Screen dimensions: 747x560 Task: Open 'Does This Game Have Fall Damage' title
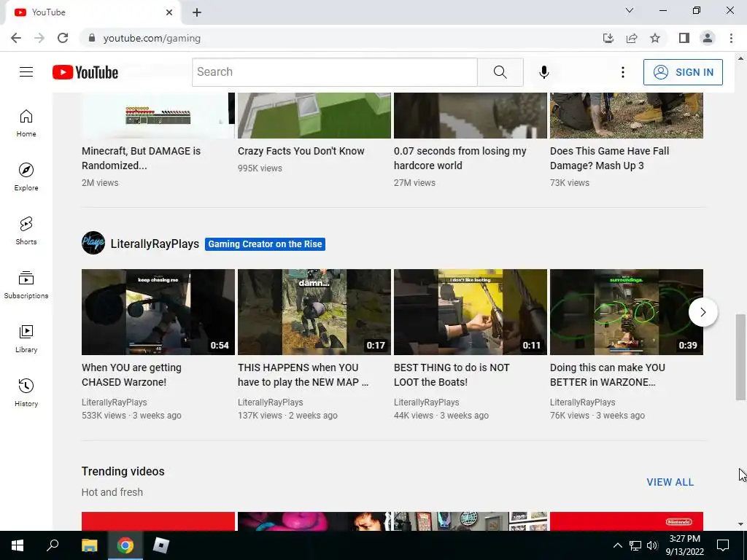coord(609,158)
